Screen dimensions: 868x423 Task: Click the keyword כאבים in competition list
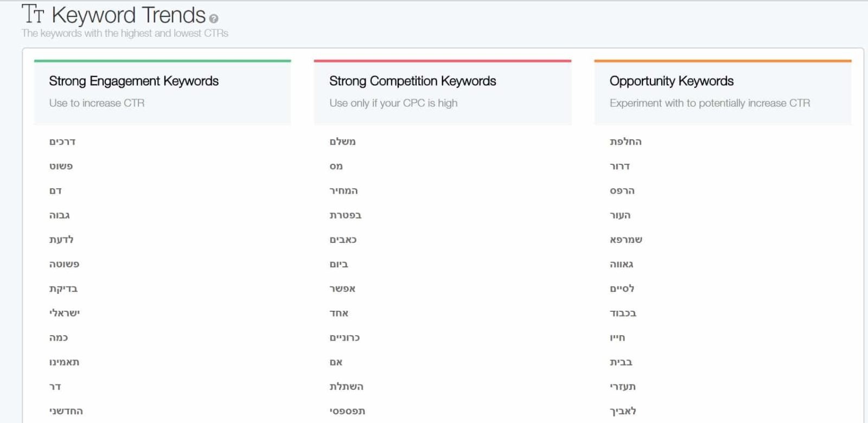coord(343,240)
